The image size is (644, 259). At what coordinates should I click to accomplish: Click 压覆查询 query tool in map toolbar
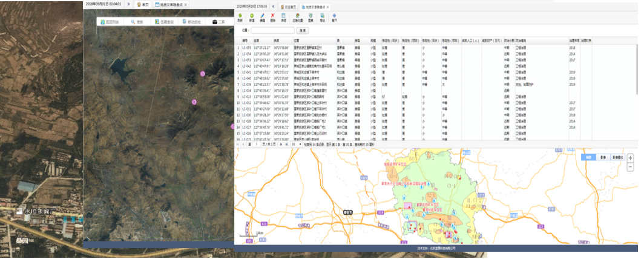point(165,22)
